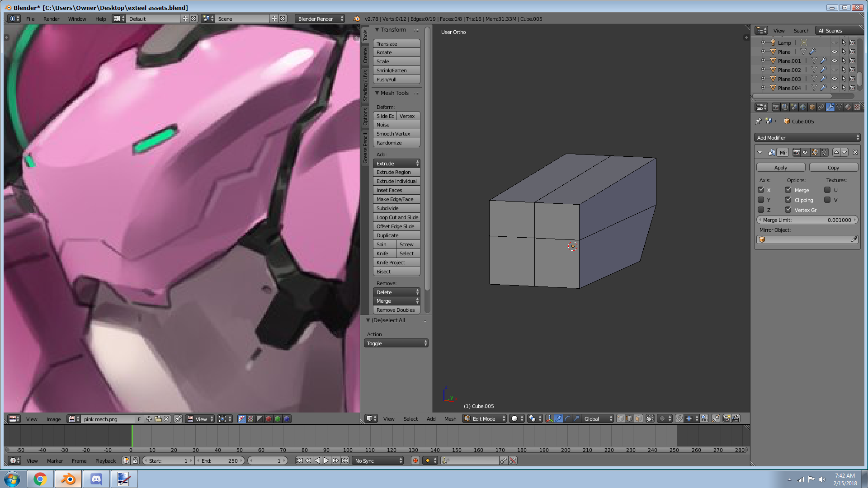The height and width of the screenshot is (488, 868).
Task: Click the Apply modifier button
Action: tap(781, 168)
